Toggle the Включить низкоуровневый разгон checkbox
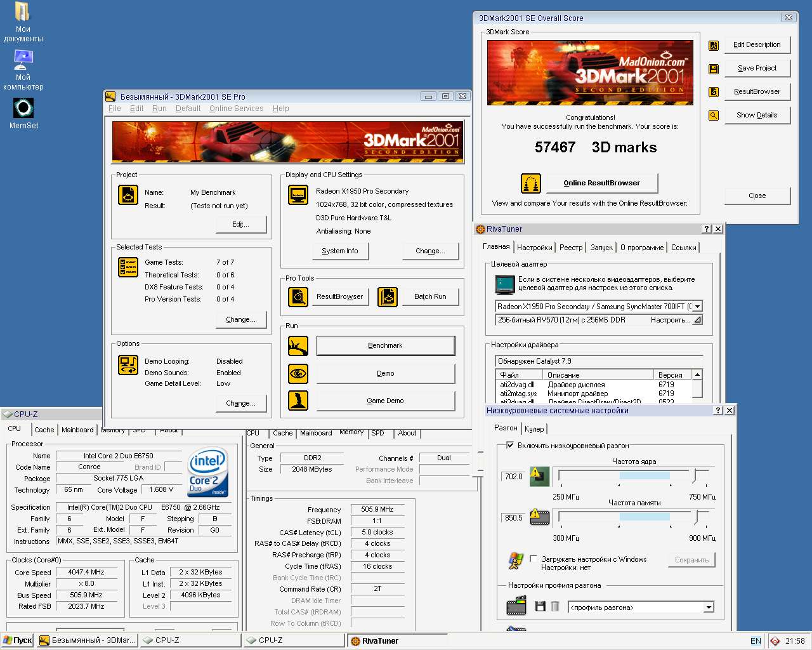812x650 pixels. coord(510,446)
